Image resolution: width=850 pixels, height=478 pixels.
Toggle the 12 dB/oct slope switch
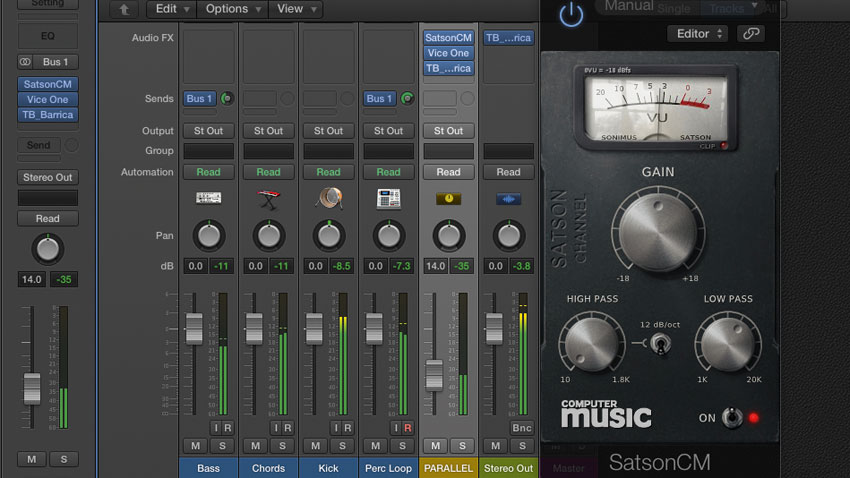tap(660, 344)
